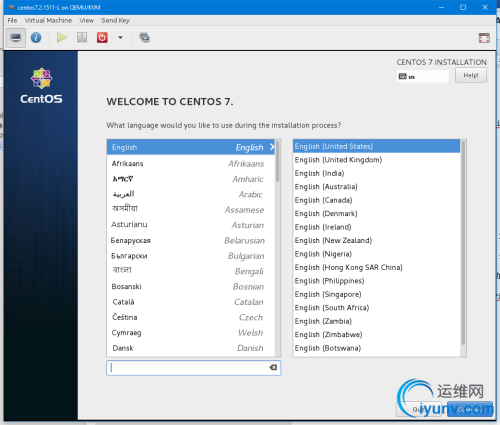Switch to fullscreen view
Screen dimensions: 500x425
[x=484, y=38]
